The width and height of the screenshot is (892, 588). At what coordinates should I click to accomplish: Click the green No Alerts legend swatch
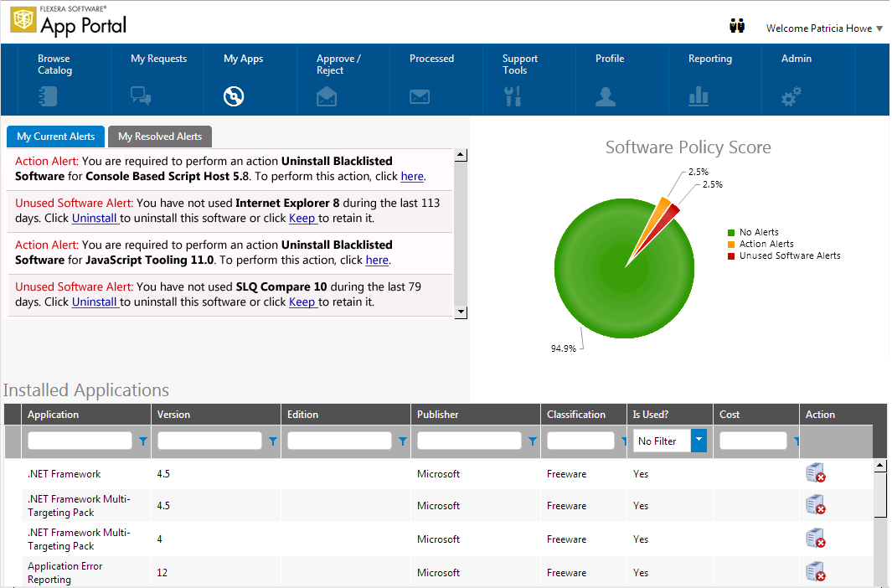[731, 233]
